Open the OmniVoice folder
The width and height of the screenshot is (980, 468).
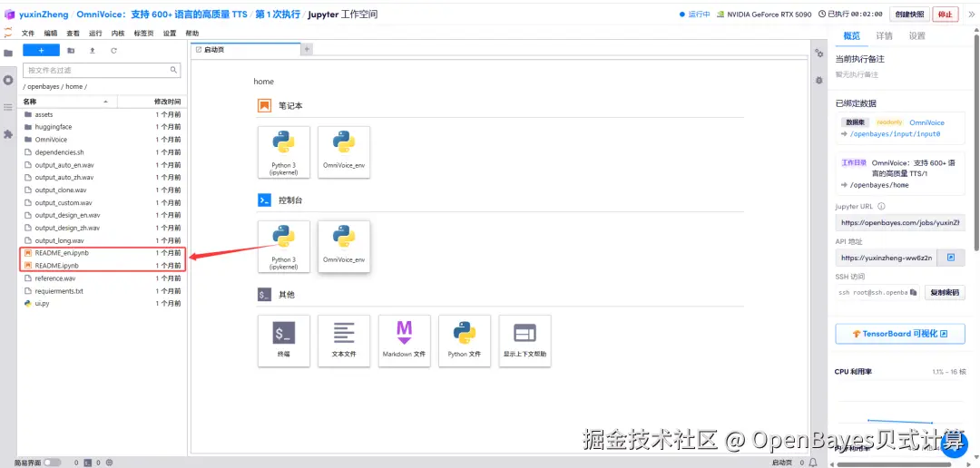coord(102,140)
